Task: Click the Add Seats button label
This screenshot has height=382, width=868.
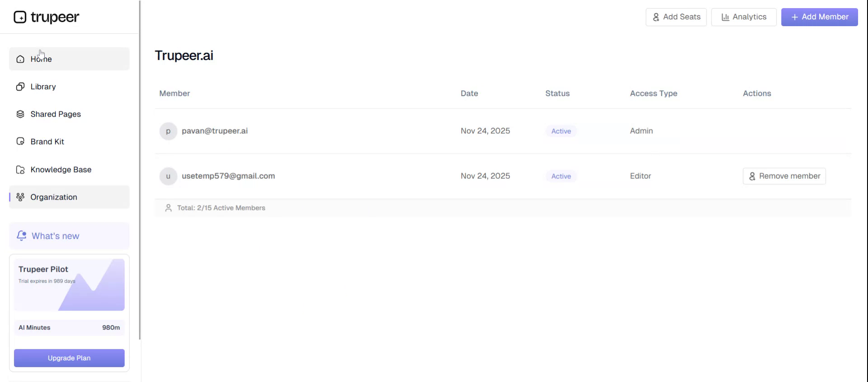Action: [x=682, y=17]
